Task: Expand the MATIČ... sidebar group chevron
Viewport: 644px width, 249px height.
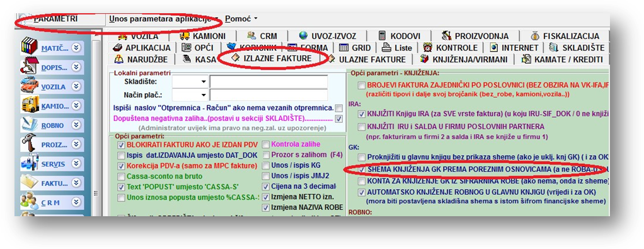Action: 76,48
